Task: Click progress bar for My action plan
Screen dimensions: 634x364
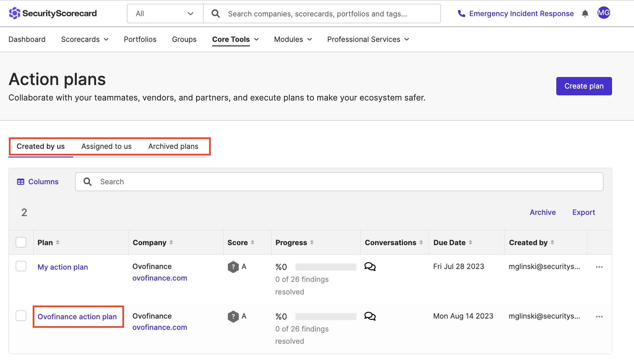Action: [x=326, y=267]
